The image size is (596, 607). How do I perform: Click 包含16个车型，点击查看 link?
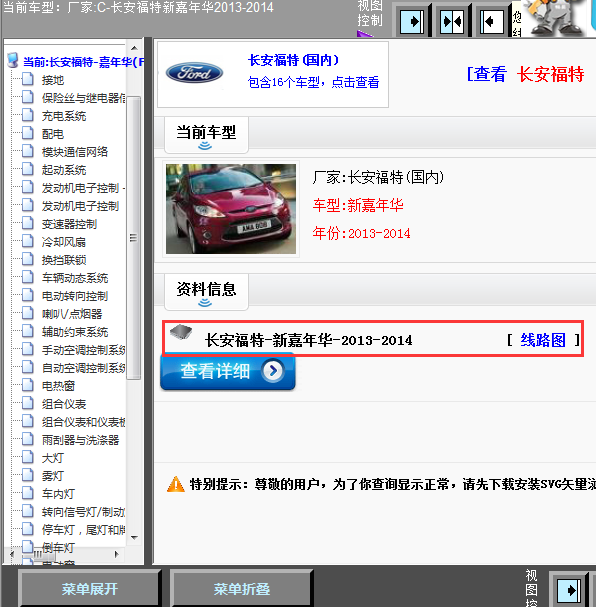pos(313,82)
